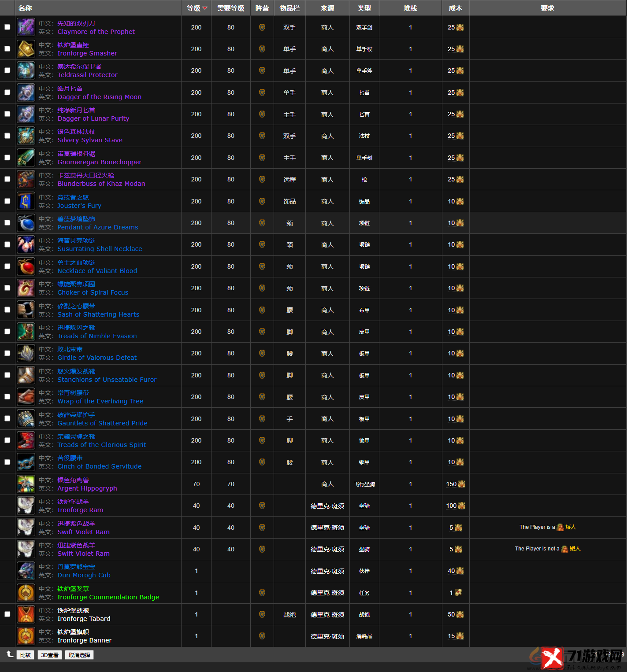Sort by the 堆栈 column header
Viewport: 627px width, 672px height.
pos(411,8)
